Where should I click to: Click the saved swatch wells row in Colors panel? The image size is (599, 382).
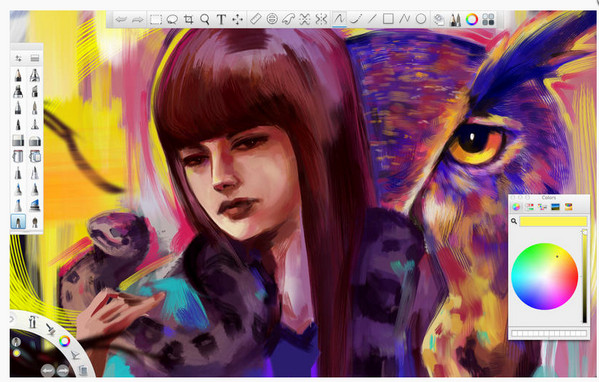point(549,333)
